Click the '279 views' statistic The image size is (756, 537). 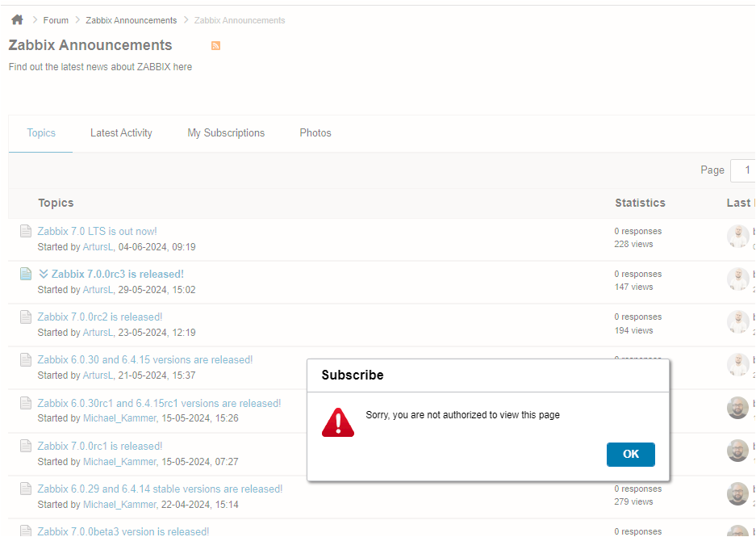point(633,501)
